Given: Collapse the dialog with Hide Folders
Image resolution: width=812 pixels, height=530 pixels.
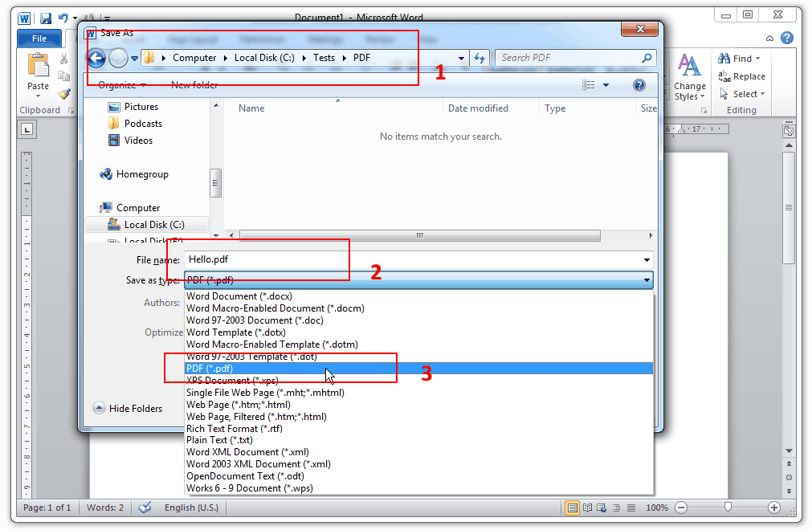Looking at the screenshot, I should (x=128, y=409).
